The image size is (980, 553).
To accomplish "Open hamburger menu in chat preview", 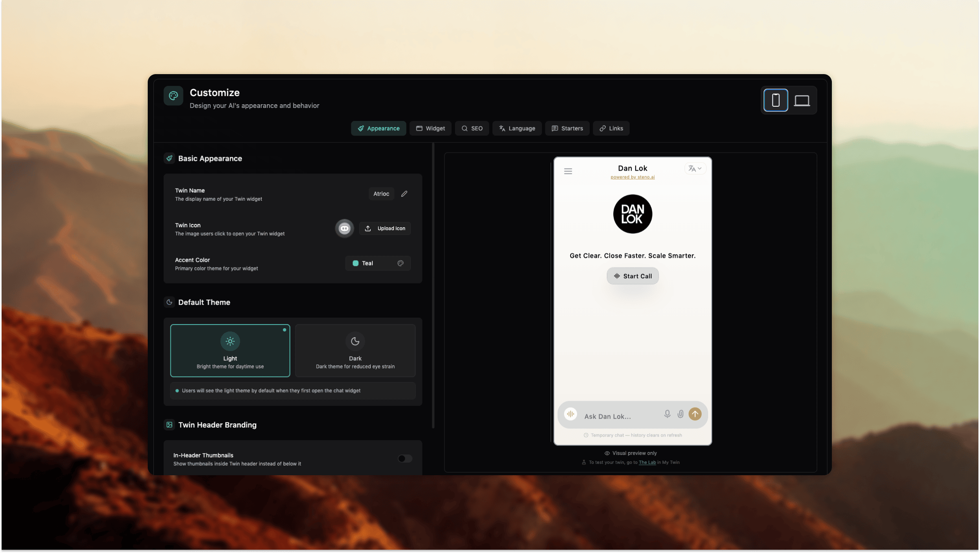I will 568,171.
